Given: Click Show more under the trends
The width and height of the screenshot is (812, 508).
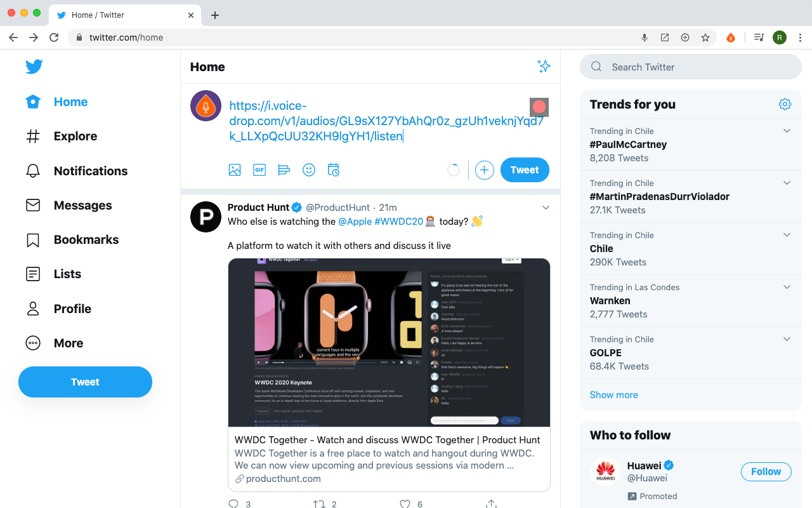Looking at the screenshot, I should pos(613,394).
